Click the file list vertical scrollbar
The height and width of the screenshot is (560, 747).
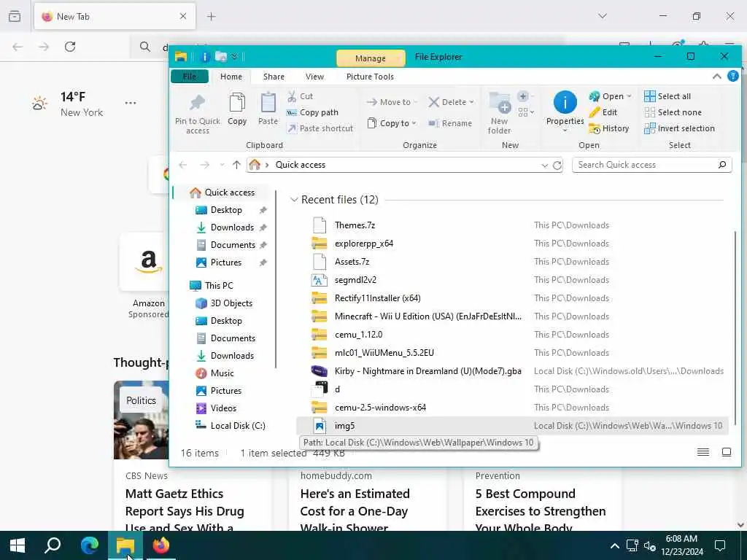point(735,327)
